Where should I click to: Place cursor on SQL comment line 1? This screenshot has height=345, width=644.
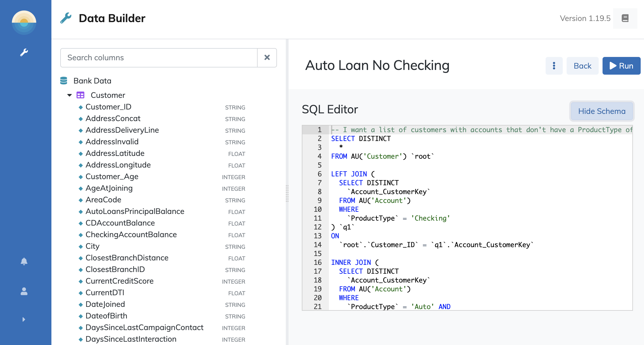(482, 130)
